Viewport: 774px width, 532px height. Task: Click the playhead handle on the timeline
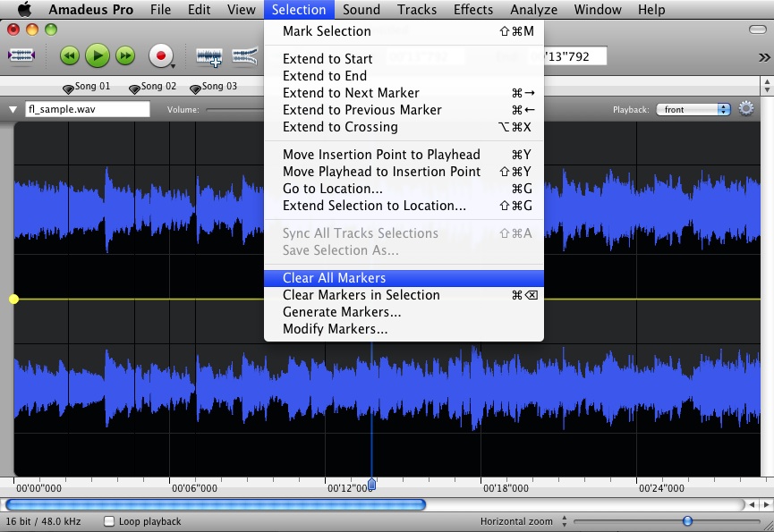point(371,484)
